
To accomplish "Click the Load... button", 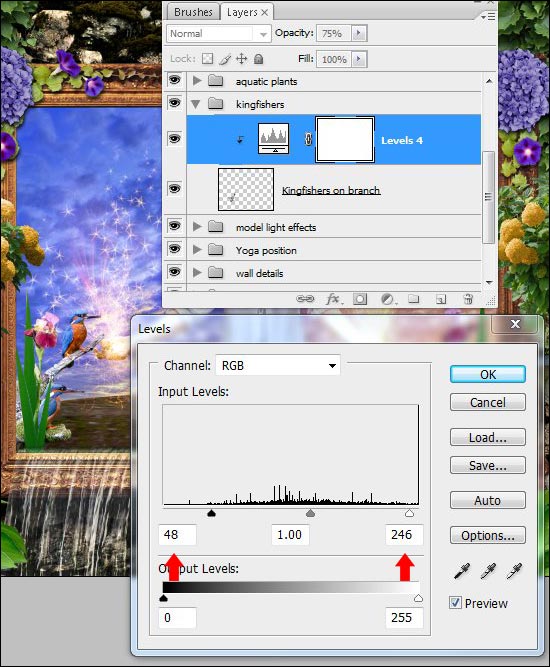I will (x=487, y=437).
